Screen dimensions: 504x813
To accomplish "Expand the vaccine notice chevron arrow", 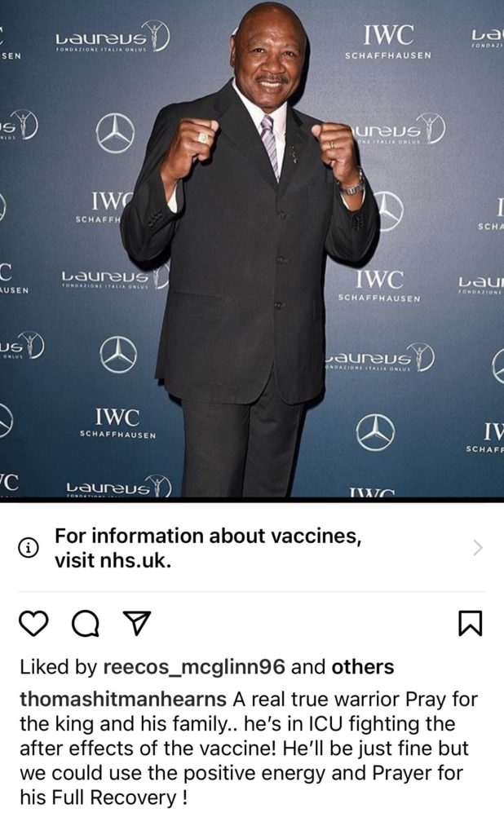I will pos(478,547).
